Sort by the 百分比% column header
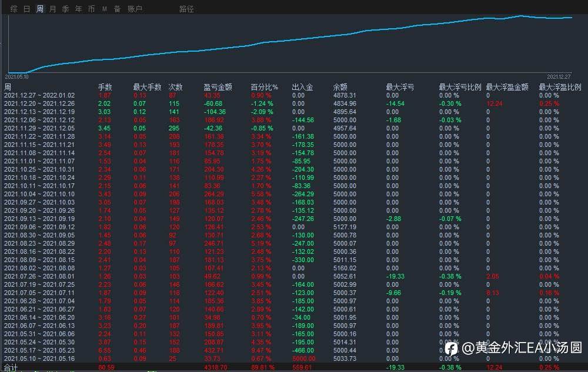This screenshot has width=588, height=372. [265, 87]
